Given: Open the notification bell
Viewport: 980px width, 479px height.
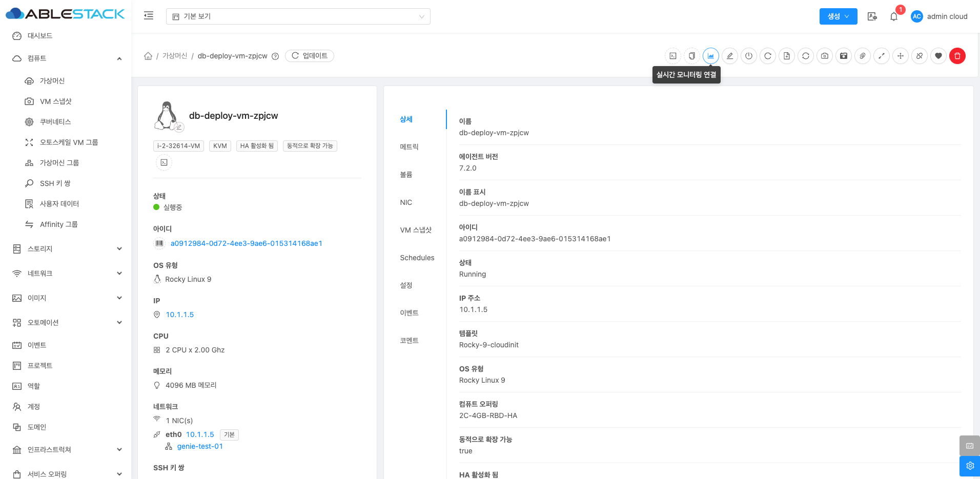Looking at the screenshot, I should [x=894, y=16].
